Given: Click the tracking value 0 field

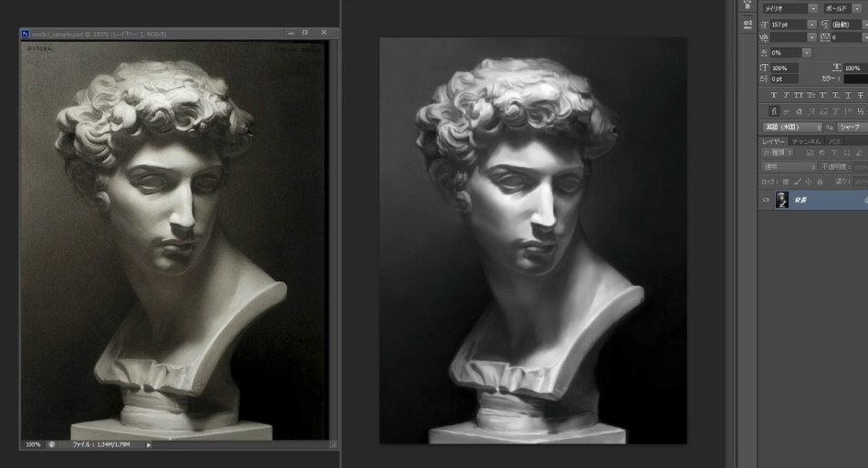Looking at the screenshot, I should pos(846,37).
